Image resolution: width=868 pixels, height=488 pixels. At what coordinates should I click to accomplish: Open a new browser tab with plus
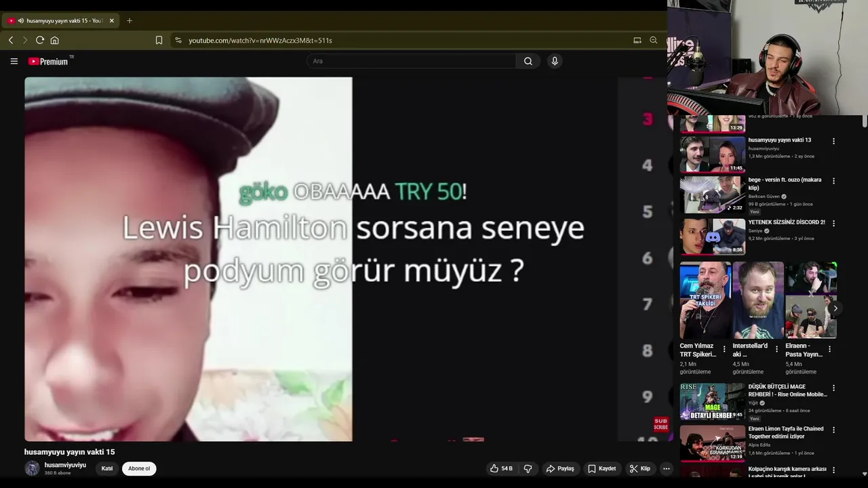(x=130, y=20)
